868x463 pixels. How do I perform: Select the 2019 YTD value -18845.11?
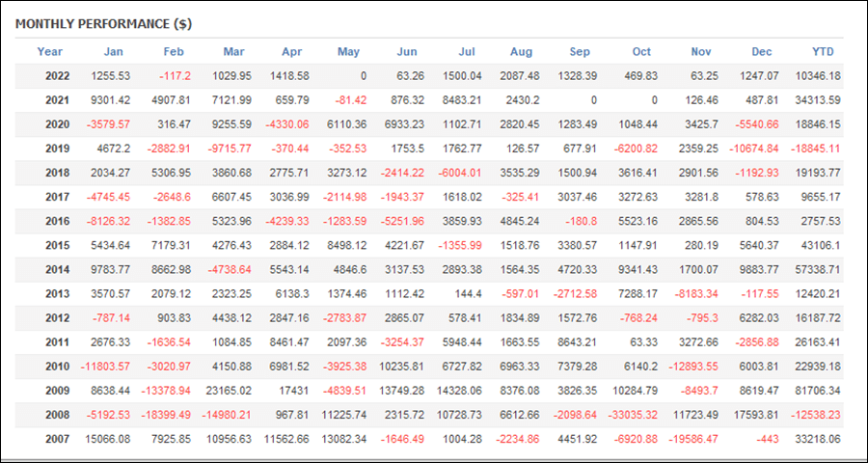pos(813,149)
